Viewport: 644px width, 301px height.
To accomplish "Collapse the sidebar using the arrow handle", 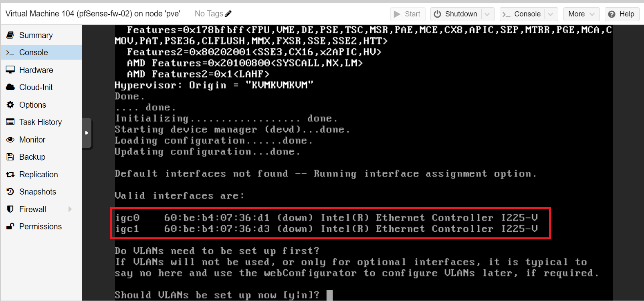I will 87,133.
